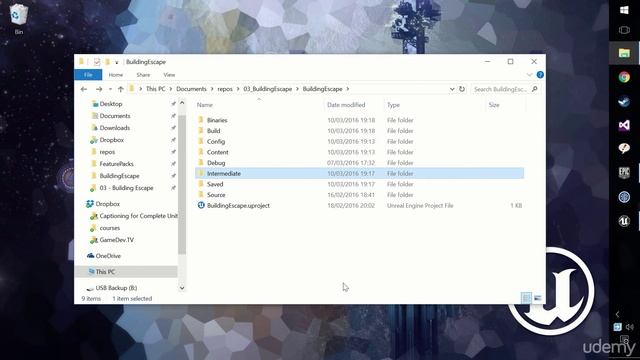Launch Google Chrome from the taskbar

(x=624, y=77)
